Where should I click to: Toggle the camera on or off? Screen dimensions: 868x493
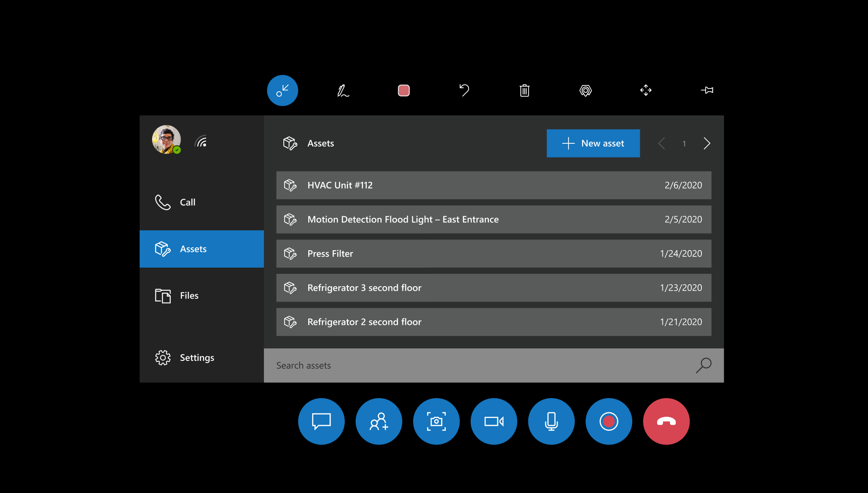pyautogui.click(x=493, y=421)
